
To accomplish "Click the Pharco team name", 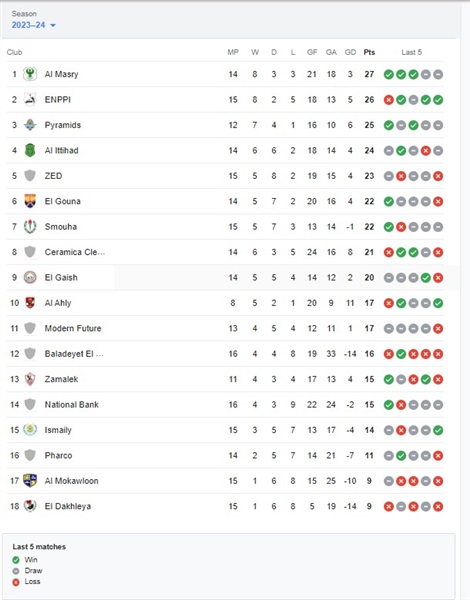I will 58,455.
